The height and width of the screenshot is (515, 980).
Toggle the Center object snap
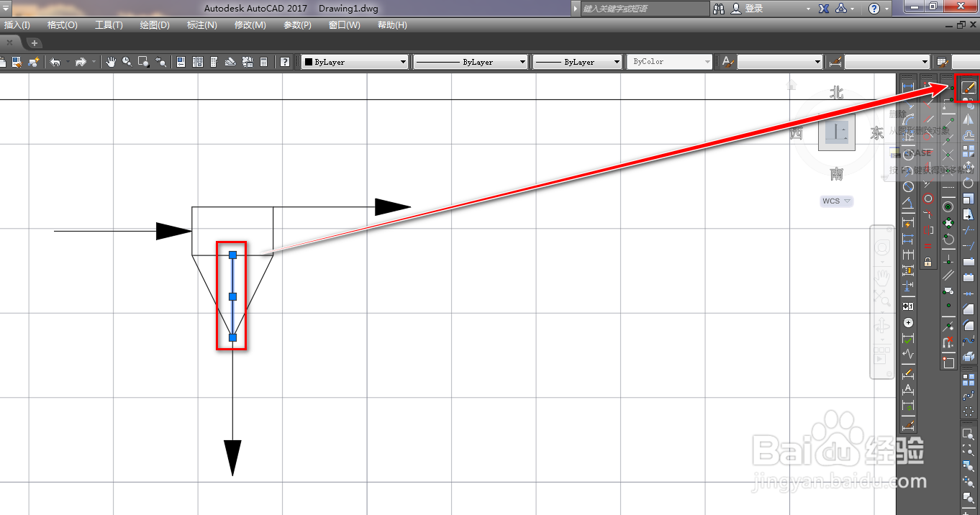pos(948,206)
